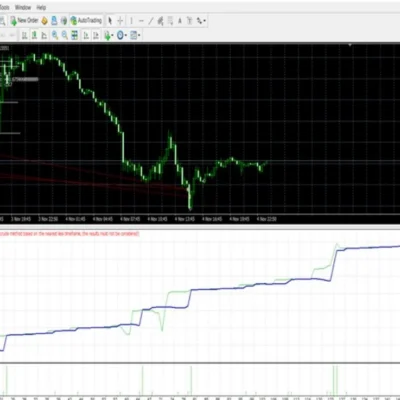
Task: Switch chart to Bar Chart mode
Action: [24, 35]
